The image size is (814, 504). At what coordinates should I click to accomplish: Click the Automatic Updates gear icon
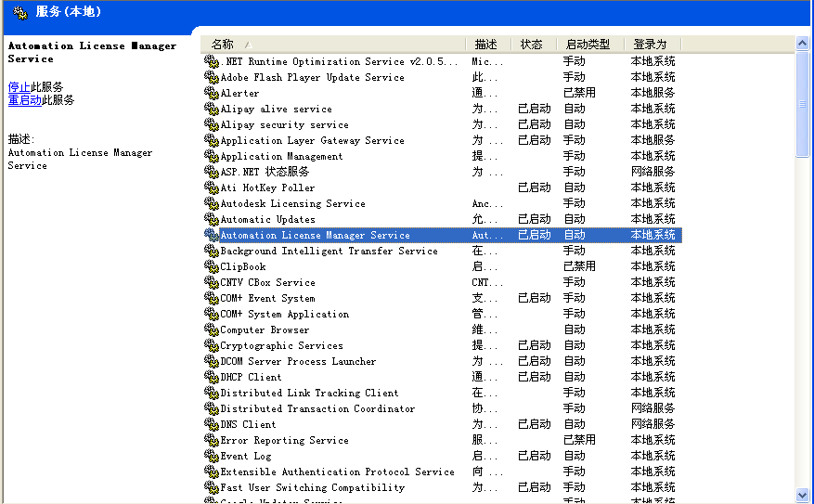click(x=211, y=219)
